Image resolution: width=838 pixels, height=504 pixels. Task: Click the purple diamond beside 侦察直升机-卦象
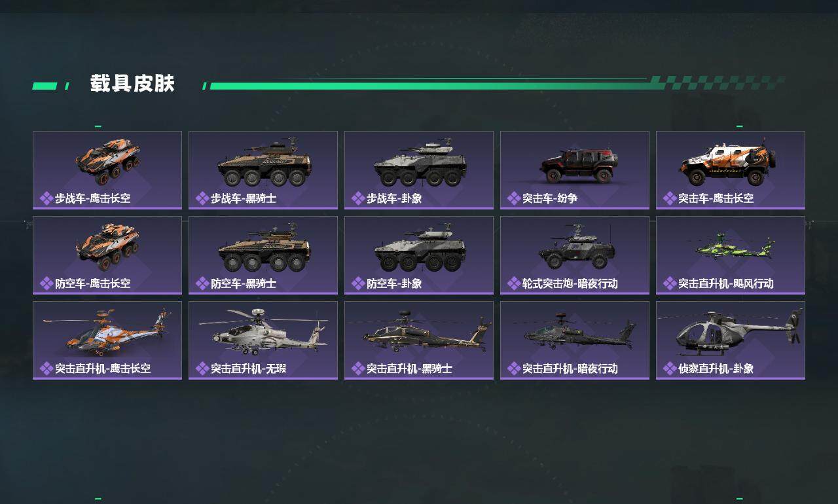tap(670, 369)
